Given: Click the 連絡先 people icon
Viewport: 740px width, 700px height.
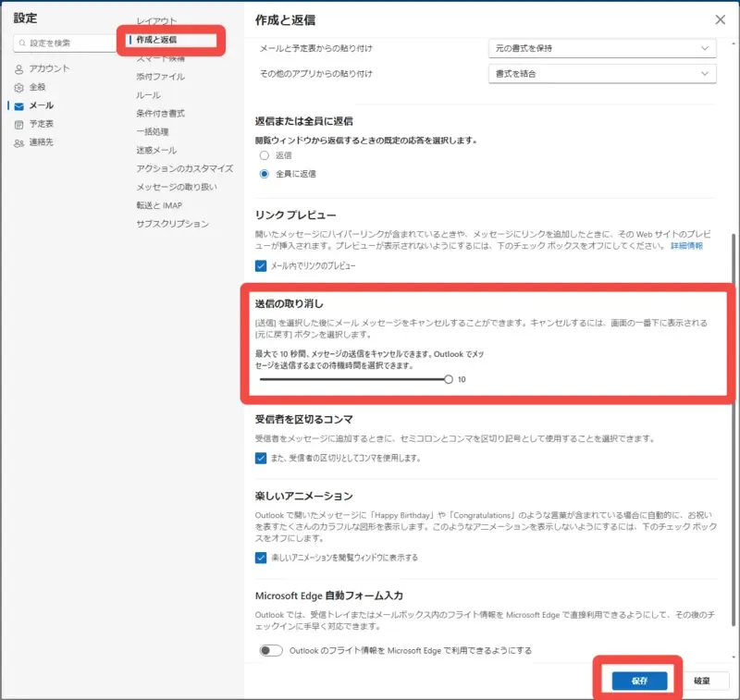Looking at the screenshot, I should point(18,143).
